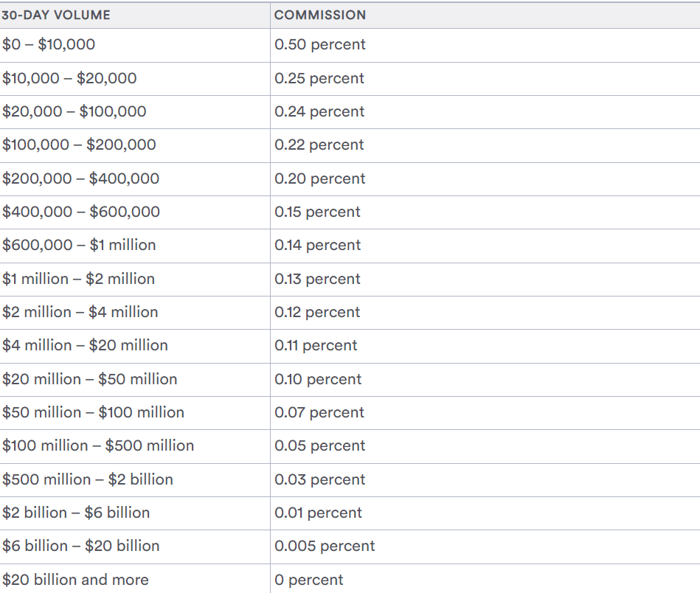This screenshot has width=700, height=593.
Task: Click the 0.10 percent commission value
Action: pos(318,380)
